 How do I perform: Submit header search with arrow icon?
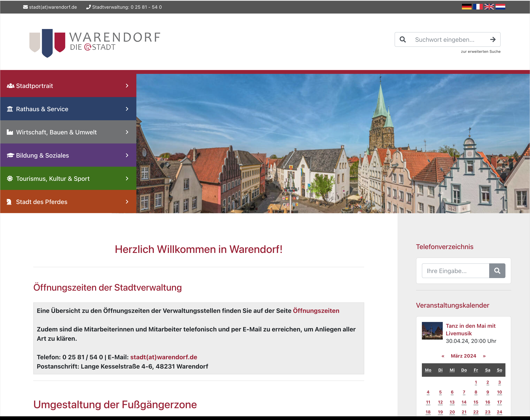pyautogui.click(x=493, y=40)
